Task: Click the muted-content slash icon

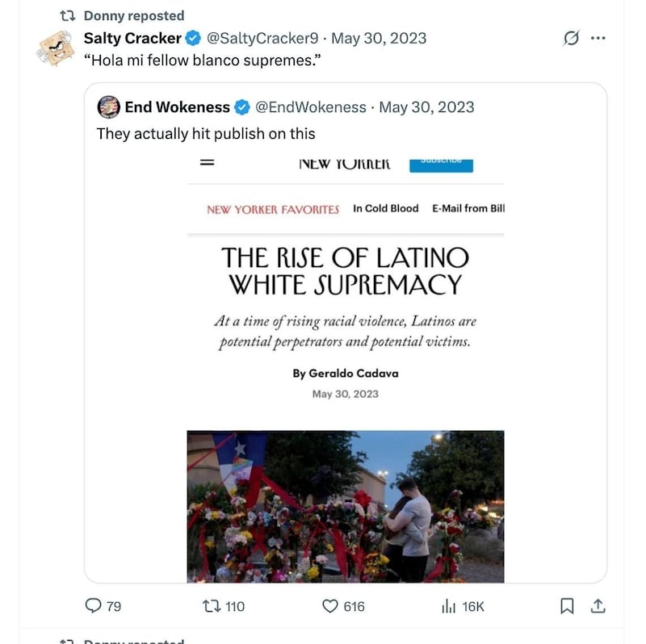Action: click(x=570, y=37)
